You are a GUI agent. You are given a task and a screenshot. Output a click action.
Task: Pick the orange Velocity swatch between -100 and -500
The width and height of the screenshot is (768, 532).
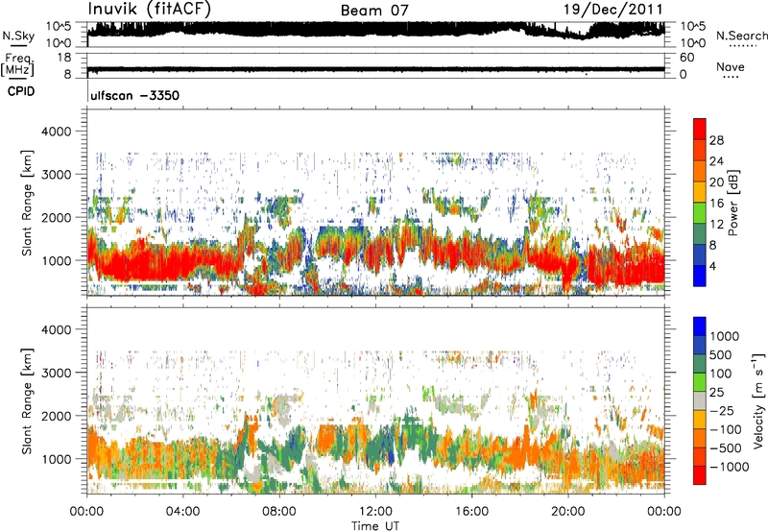pos(700,438)
